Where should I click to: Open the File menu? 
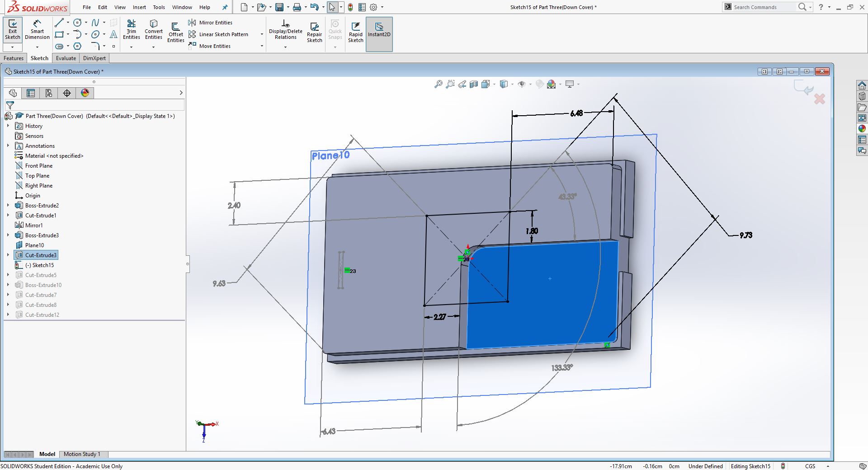[87, 7]
